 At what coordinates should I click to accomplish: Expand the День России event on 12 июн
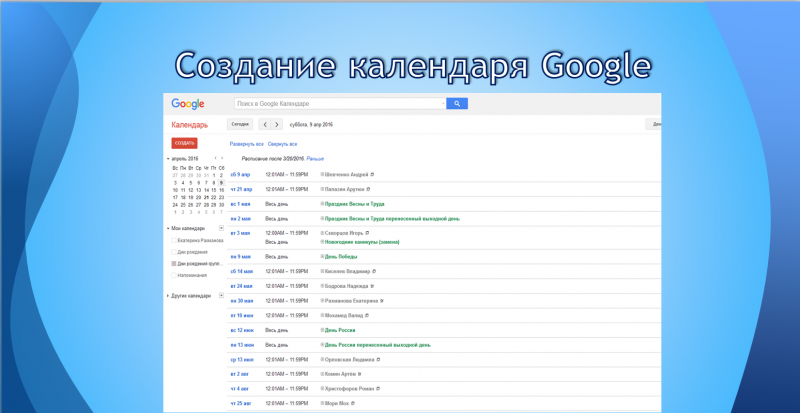(322, 330)
